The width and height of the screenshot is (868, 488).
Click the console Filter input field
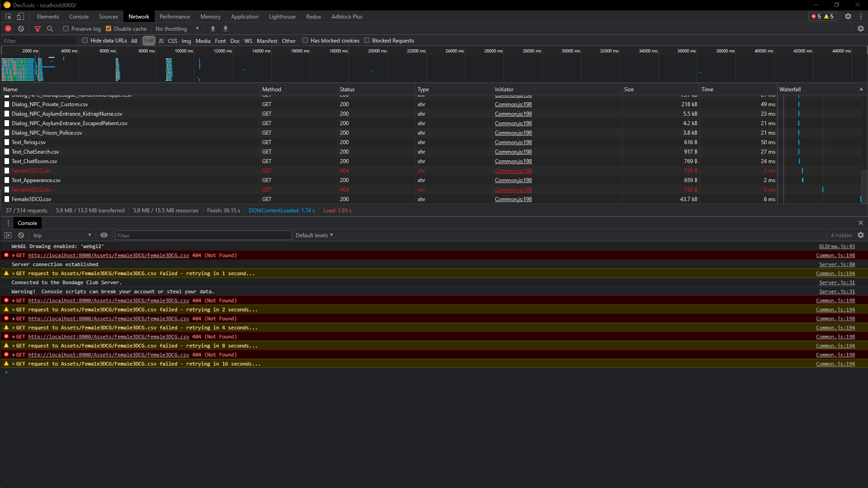pos(203,235)
